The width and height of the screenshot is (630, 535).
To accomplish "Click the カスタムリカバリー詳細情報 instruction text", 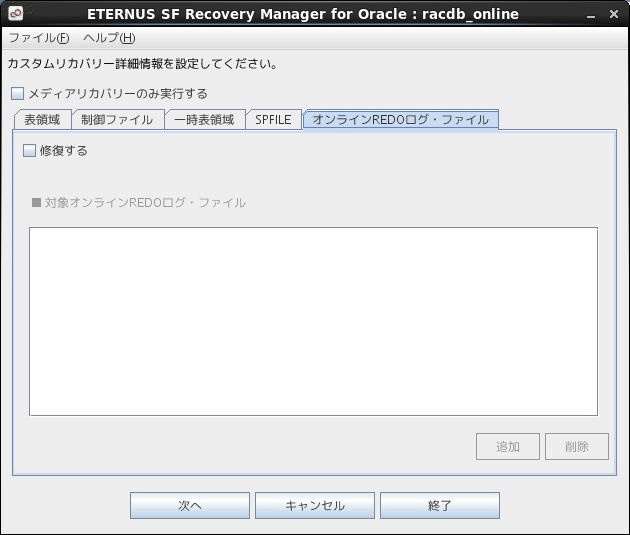I will click(x=142, y=64).
